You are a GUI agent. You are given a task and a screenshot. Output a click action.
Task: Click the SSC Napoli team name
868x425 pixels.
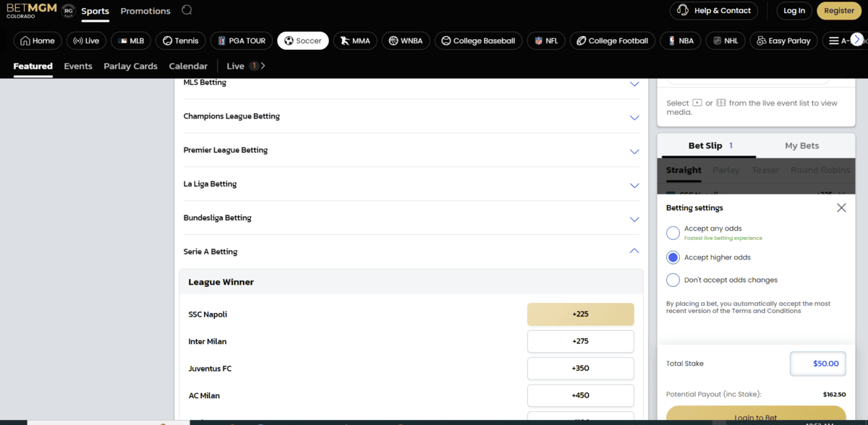click(208, 314)
